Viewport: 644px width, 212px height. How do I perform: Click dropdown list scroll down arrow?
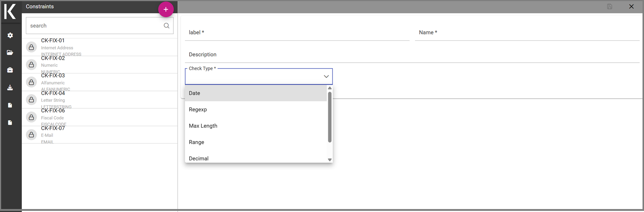coord(330,160)
